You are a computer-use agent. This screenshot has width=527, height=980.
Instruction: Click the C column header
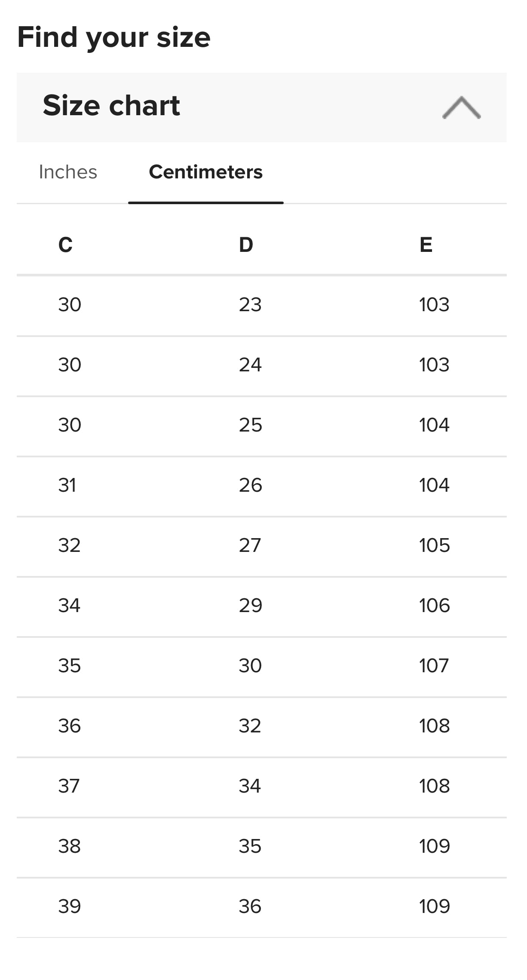point(65,245)
